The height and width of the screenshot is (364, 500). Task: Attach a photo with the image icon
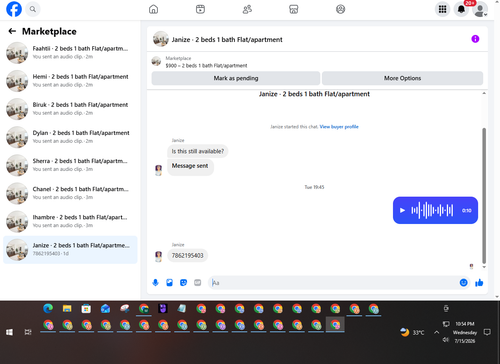pyautogui.click(x=169, y=283)
